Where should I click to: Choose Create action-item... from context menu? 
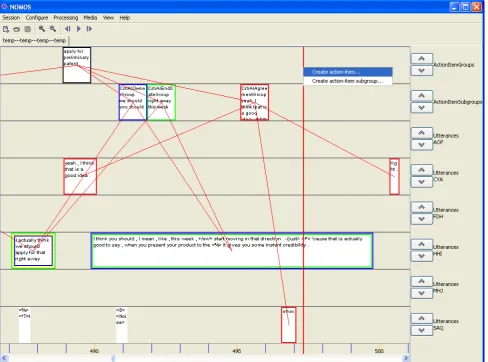tap(348, 72)
